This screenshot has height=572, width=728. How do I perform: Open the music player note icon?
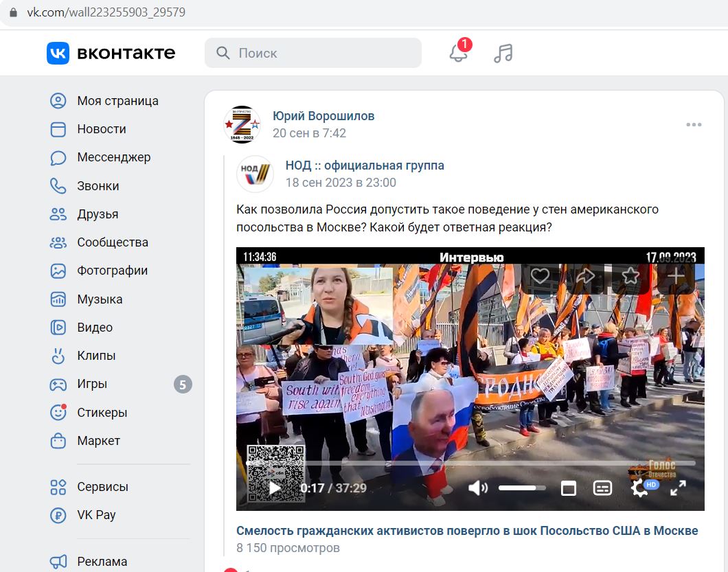503,53
